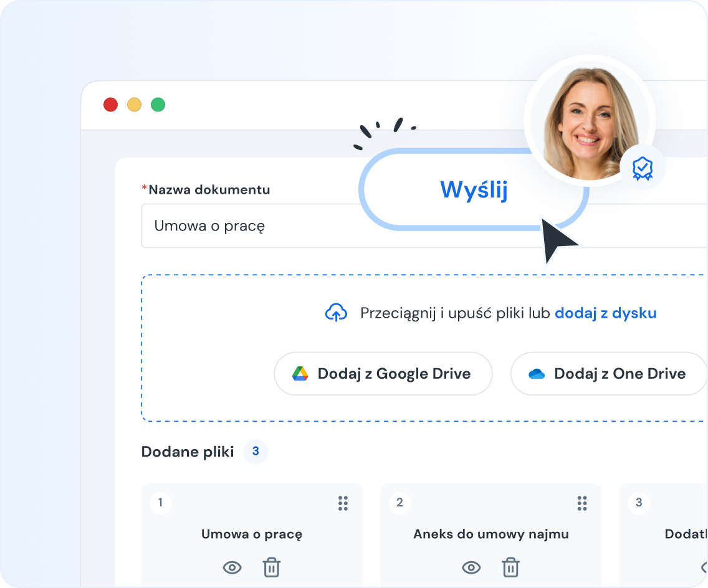
Task: Click the number 1 badge on first file card
Action: coord(161,503)
